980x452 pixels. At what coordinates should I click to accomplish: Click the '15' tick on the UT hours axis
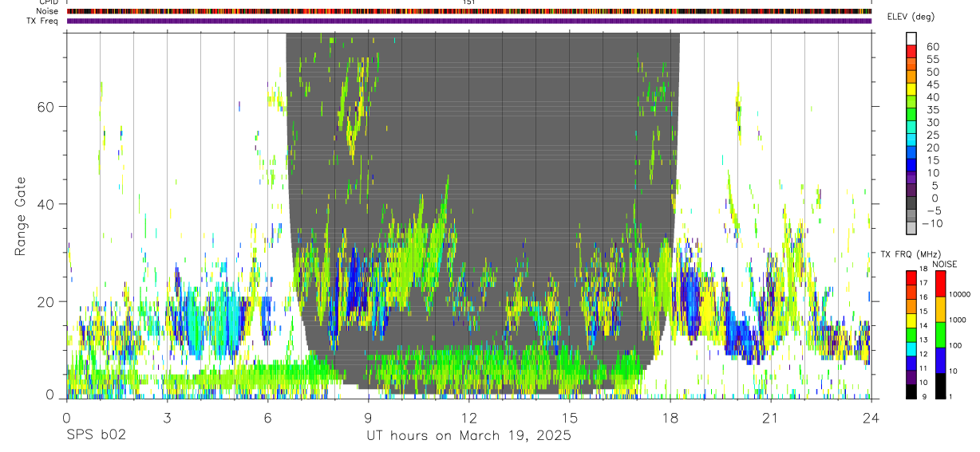point(569,418)
